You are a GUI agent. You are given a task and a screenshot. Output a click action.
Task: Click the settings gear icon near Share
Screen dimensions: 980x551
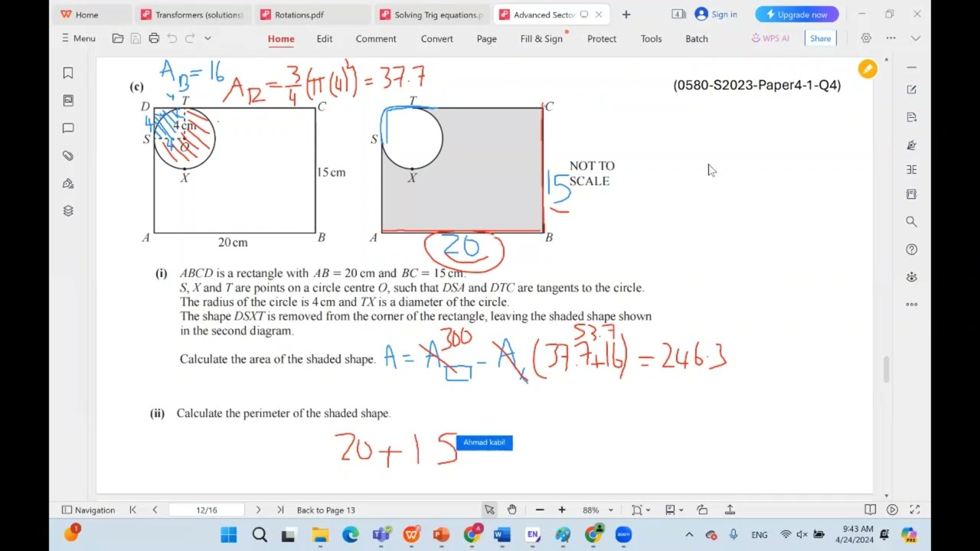coord(866,38)
